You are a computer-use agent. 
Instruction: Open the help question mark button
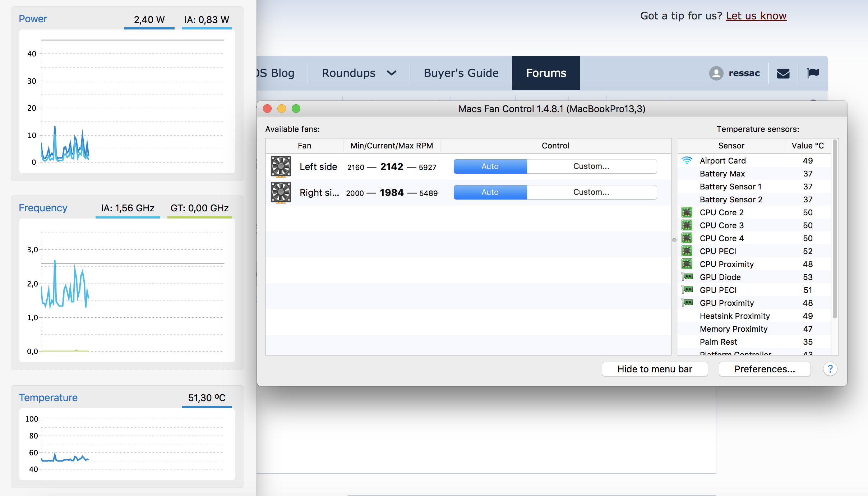830,369
